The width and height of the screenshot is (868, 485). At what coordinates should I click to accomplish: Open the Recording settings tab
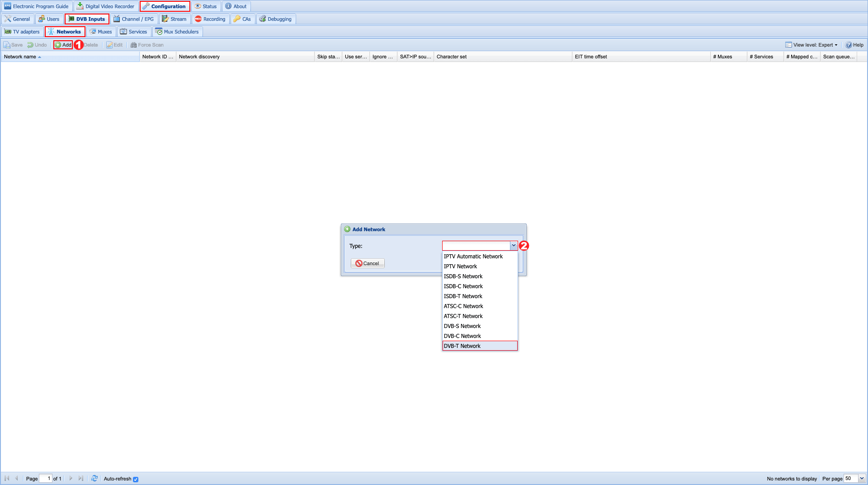(x=210, y=19)
